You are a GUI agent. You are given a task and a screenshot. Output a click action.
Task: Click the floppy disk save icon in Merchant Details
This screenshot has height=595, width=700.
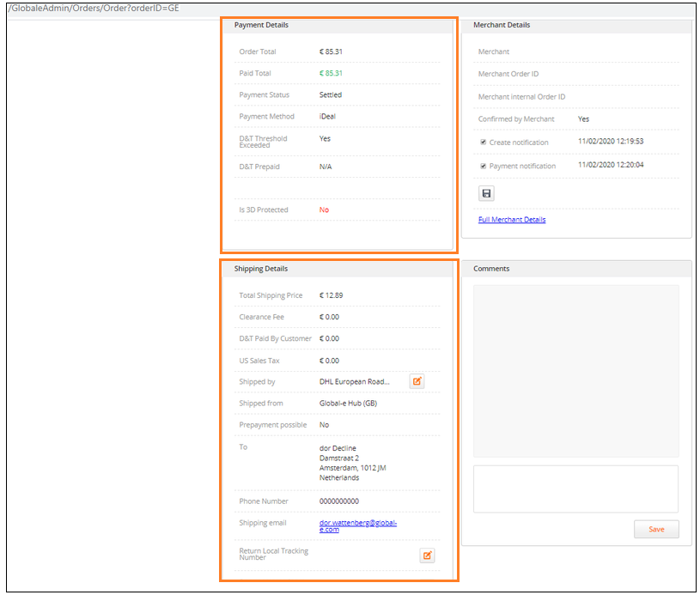(486, 195)
